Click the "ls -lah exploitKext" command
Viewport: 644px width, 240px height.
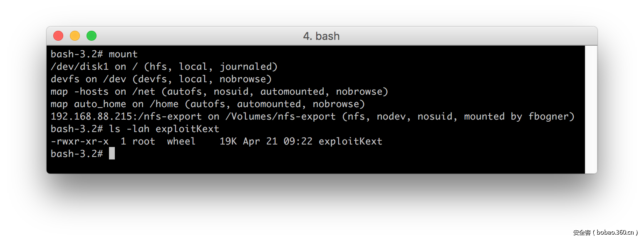click(x=164, y=129)
